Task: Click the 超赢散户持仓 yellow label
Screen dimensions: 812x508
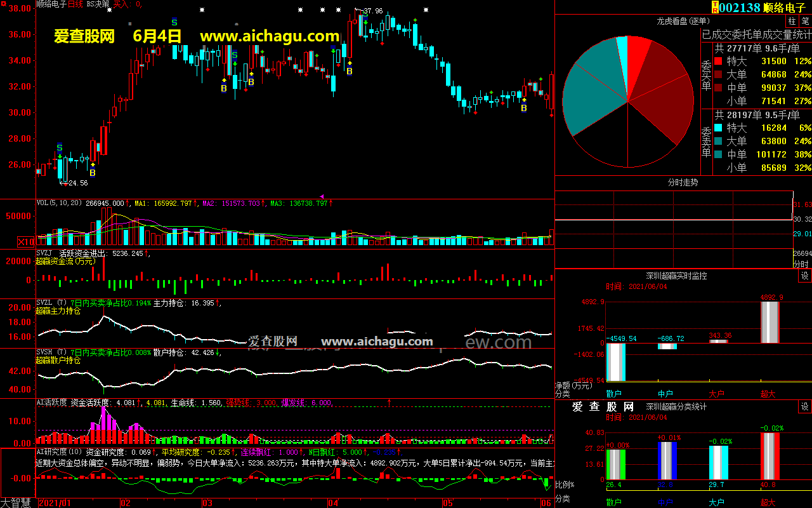Action: pyautogui.click(x=58, y=361)
